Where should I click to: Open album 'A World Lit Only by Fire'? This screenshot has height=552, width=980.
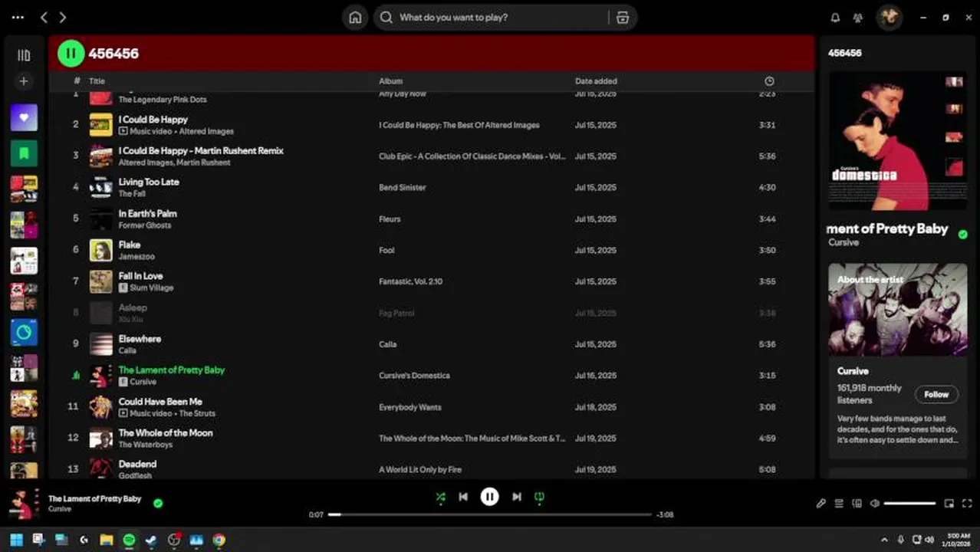(x=420, y=470)
